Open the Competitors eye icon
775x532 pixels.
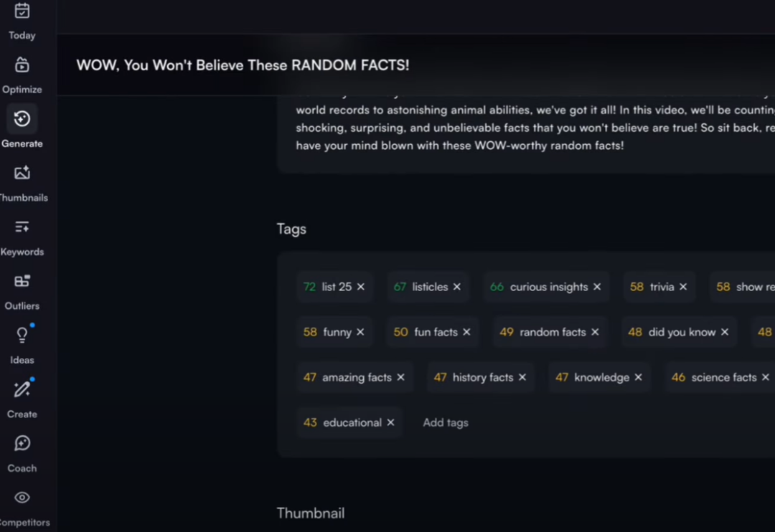pos(22,498)
